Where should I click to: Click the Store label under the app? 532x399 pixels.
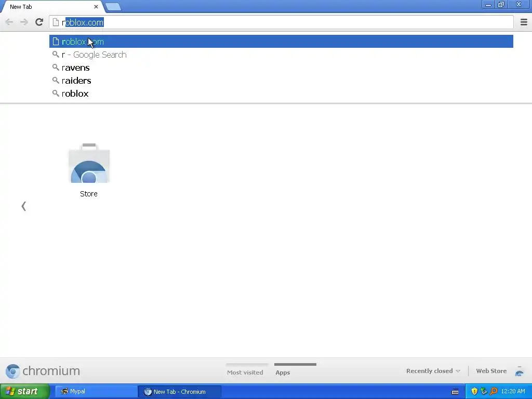88,194
